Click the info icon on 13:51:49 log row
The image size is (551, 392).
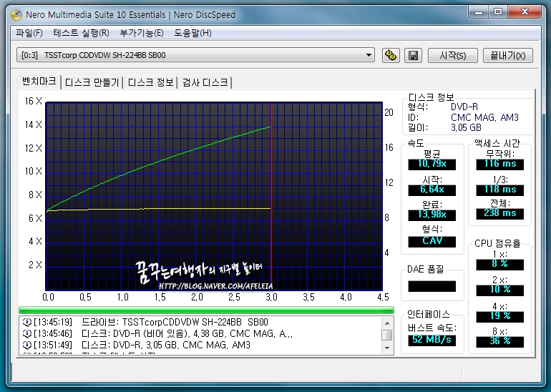point(26,345)
